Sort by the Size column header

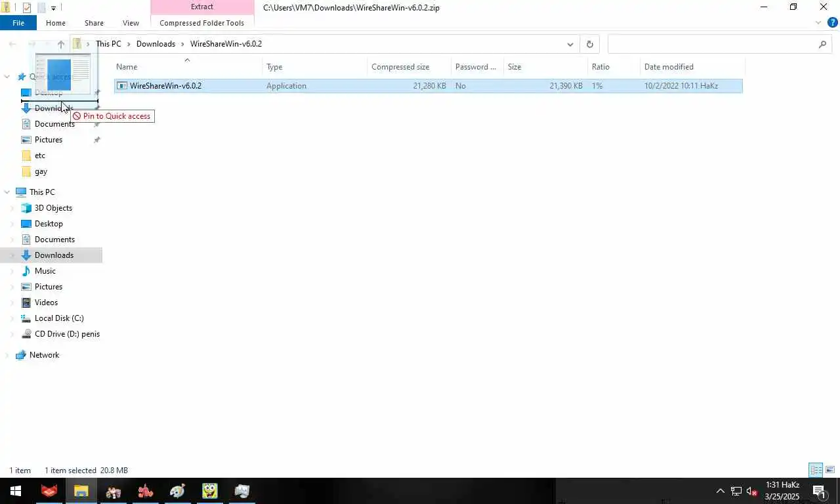pyautogui.click(x=545, y=67)
